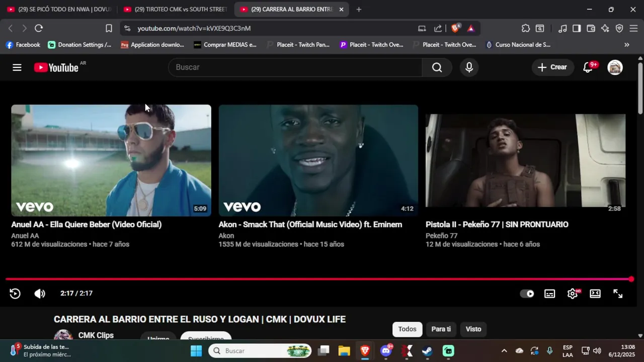Open the Comprar MEDIAS bookmark

pyautogui.click(x=225, y=45)
